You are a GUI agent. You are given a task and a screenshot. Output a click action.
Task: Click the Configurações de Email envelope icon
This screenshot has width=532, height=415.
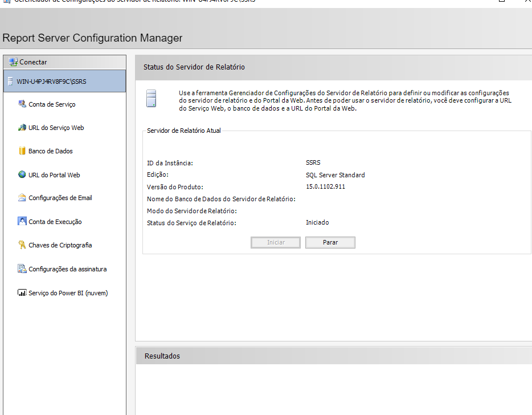(22, 198)
